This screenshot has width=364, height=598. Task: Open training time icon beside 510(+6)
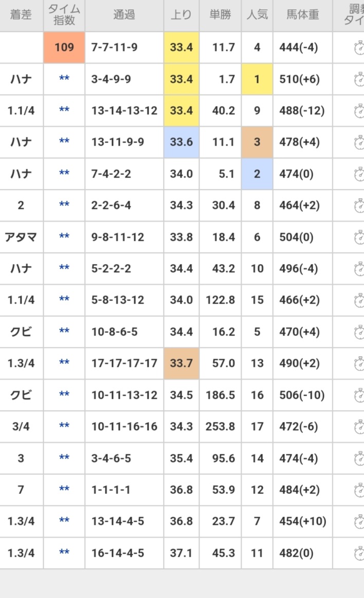tap(359, 79)
